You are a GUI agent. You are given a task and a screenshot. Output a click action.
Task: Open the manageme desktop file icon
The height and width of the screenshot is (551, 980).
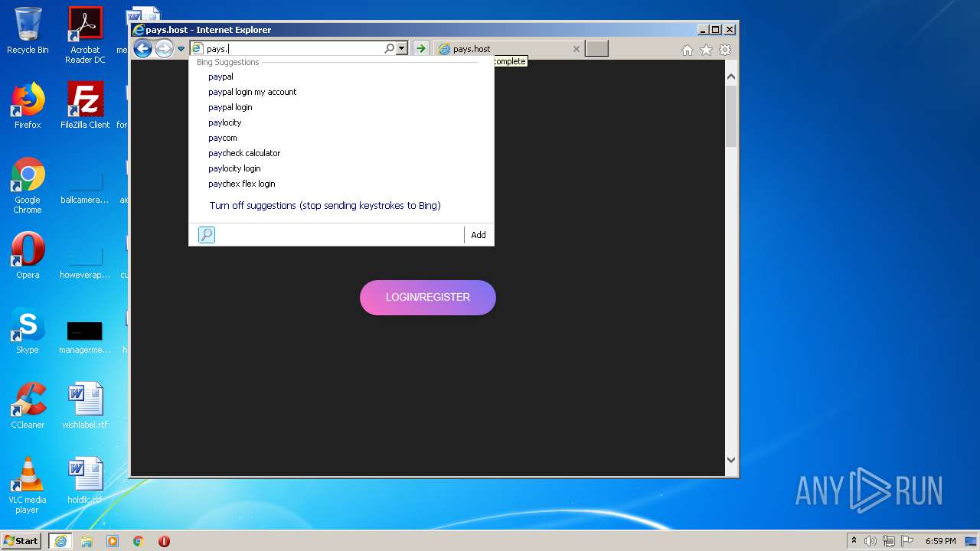click(x=85, y=337)
